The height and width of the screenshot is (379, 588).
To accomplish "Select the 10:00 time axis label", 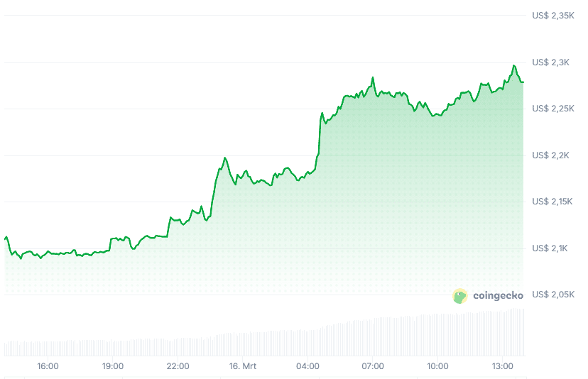I will coord(437,366).
